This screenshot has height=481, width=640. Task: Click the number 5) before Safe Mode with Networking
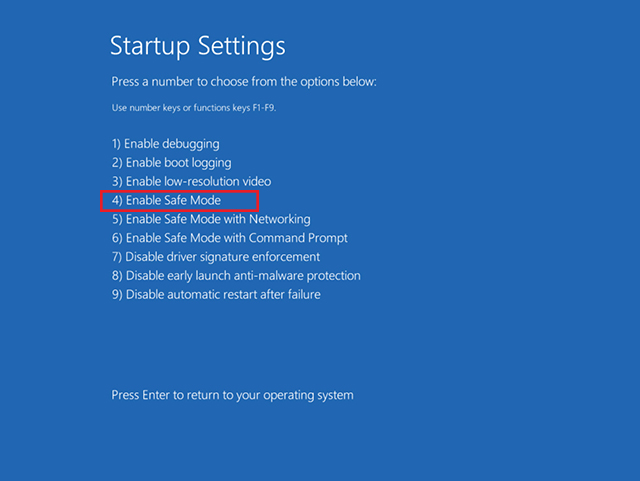116,219
